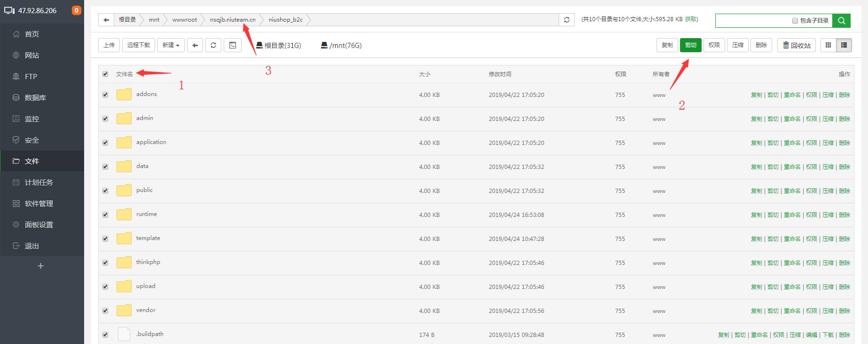Open the upload folder icon
The width and height of the screenshot is (868, 344).
tap(124, 287)
